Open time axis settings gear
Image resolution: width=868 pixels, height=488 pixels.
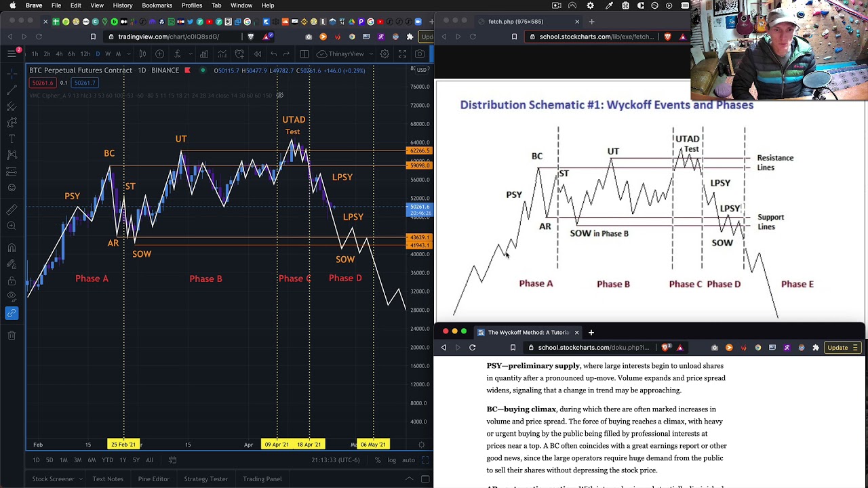tap(421, 445)
